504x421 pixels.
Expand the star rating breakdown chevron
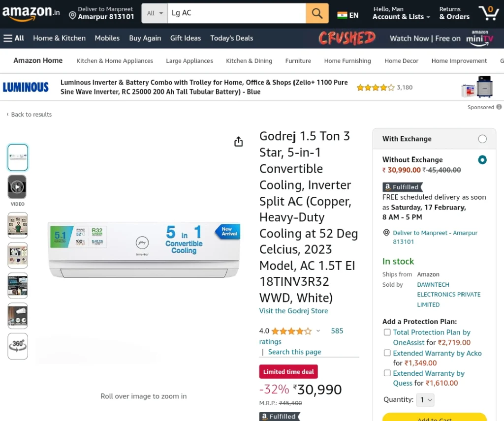coord(318,331)
